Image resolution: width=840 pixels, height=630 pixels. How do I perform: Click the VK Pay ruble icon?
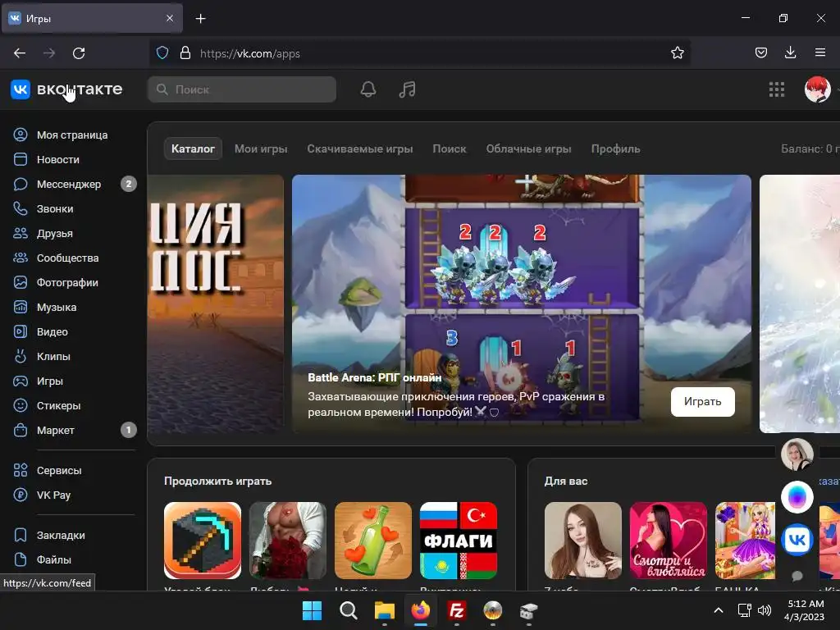click(21, 495)
